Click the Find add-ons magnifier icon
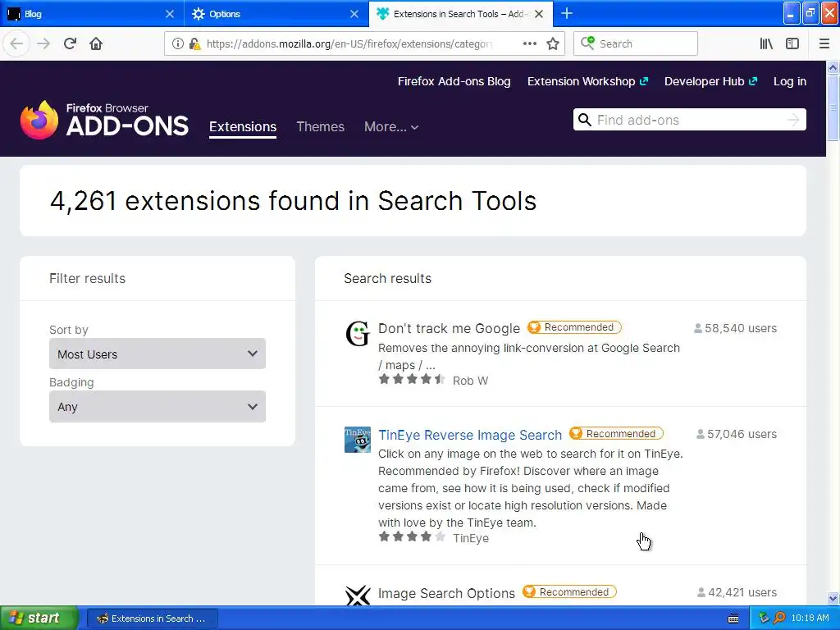Image resolution: width=840 pixels, height=630 pixels. coord(585,120)
